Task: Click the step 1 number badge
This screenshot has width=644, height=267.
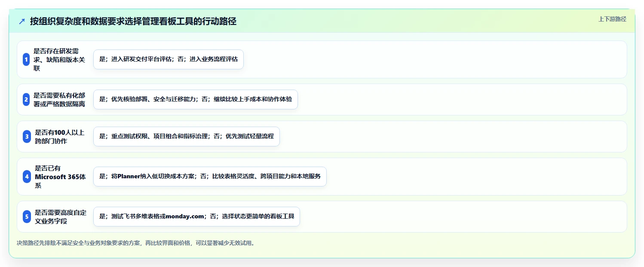Action: pos(27,59)
